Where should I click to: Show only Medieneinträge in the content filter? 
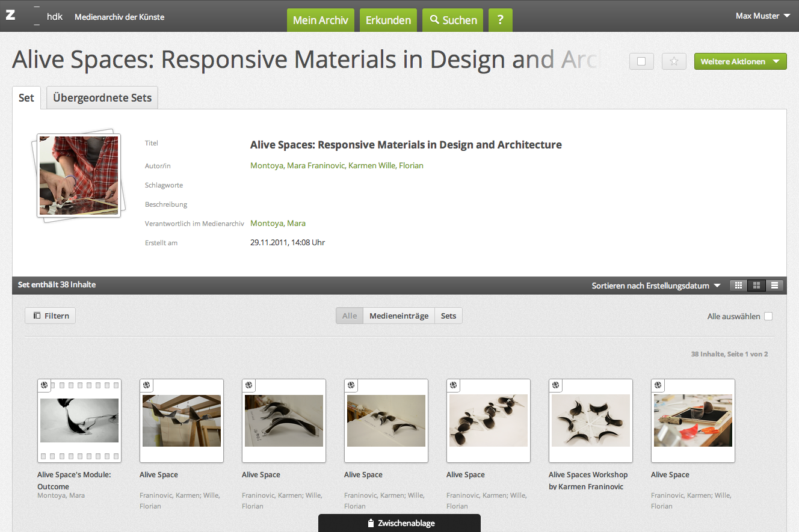399,316
